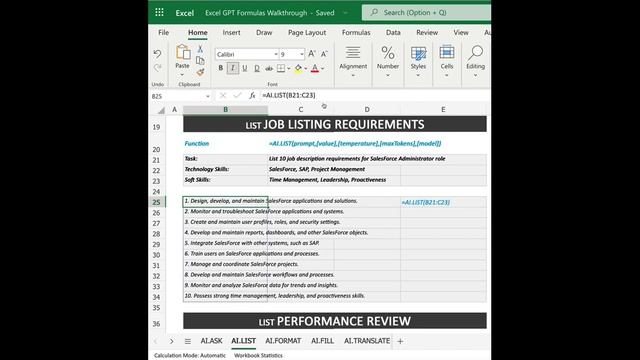This screenshot has height=360, width=640.
Task: Click the Alignment lines icon
Action: tap(353, 53)
